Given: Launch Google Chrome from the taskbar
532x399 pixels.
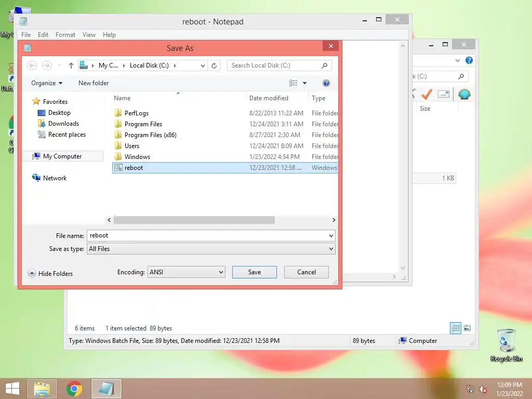Looking at the screenshot, I should point(74,389).
